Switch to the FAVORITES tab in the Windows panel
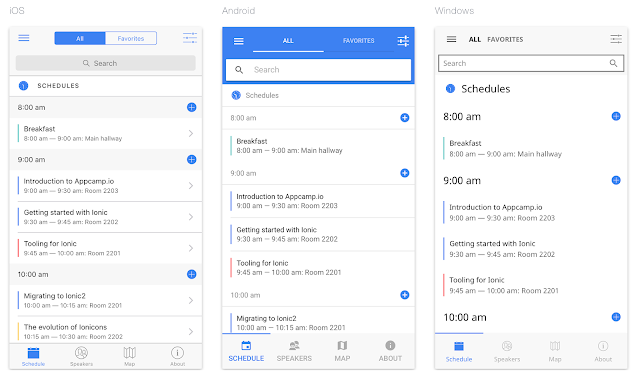The width and height of the screenshot is (640, 378). pos(505,40)
